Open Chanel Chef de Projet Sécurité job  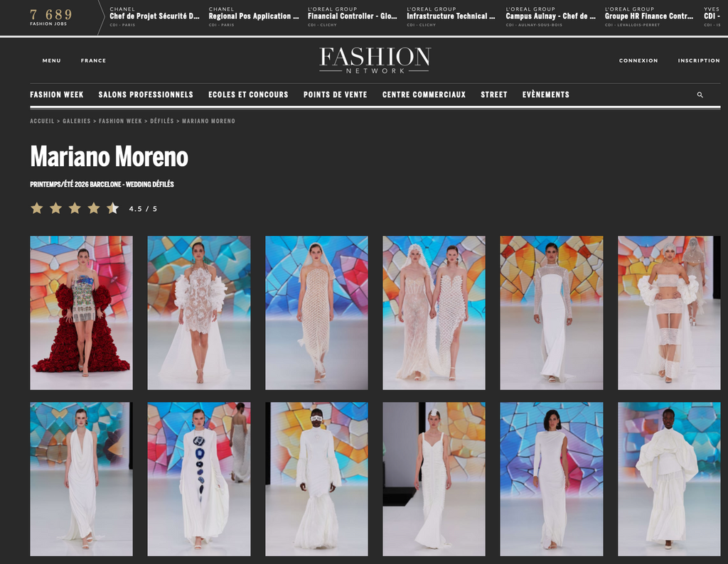pyautogui.click(x=154, y=17)
